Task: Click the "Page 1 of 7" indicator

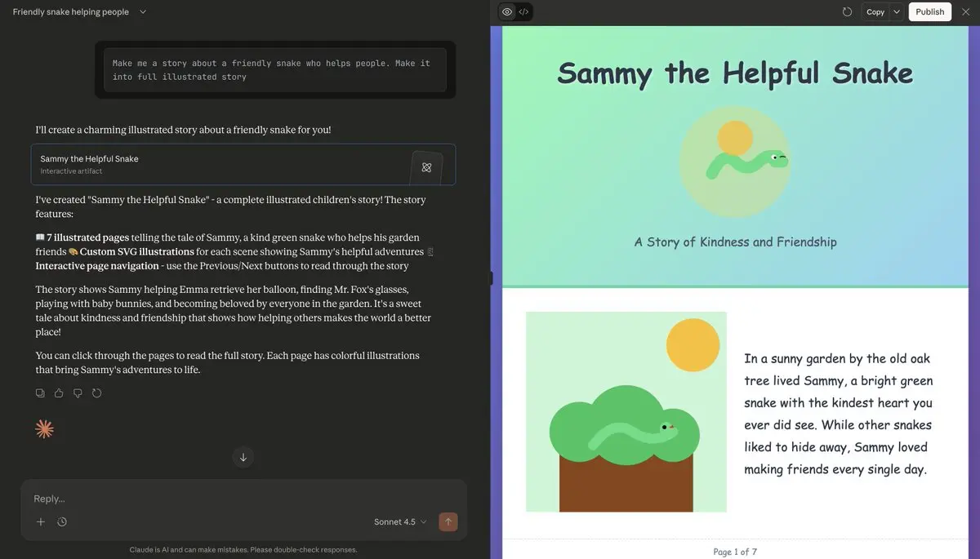Action: (x=735, y=552)
